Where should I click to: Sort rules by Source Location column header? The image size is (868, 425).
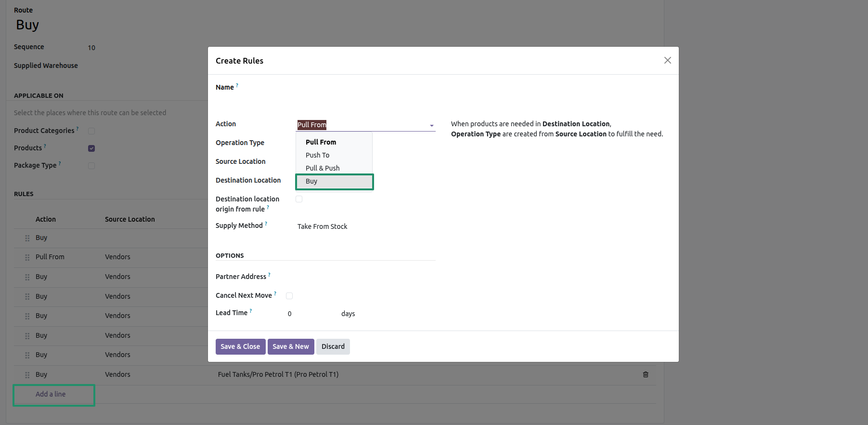coord(130,219)
